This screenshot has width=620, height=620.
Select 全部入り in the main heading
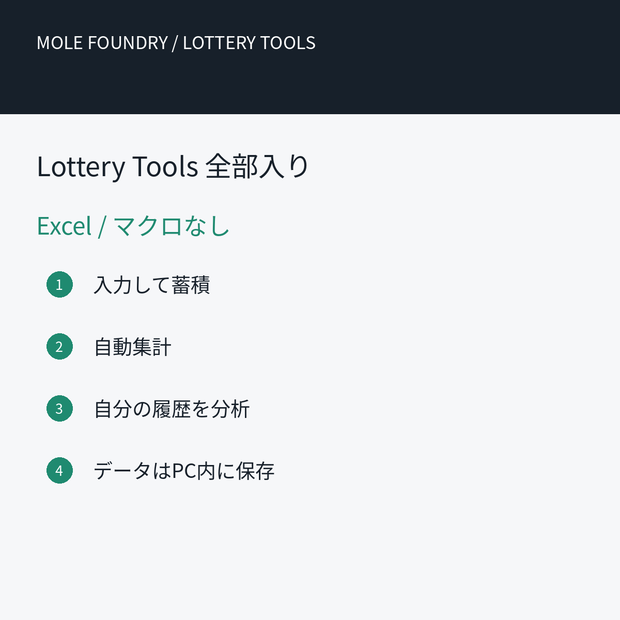(x=257, y=166)
